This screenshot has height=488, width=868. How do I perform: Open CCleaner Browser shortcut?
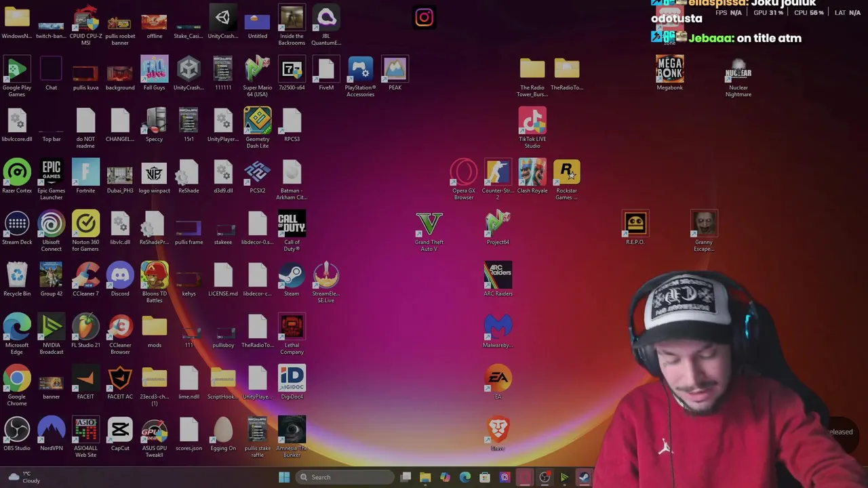(120, 334)
